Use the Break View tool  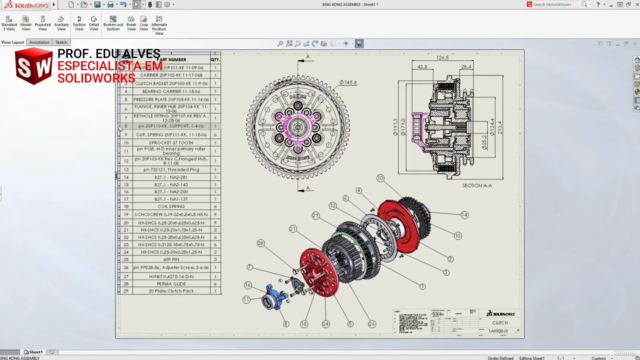tap(131, 23)
